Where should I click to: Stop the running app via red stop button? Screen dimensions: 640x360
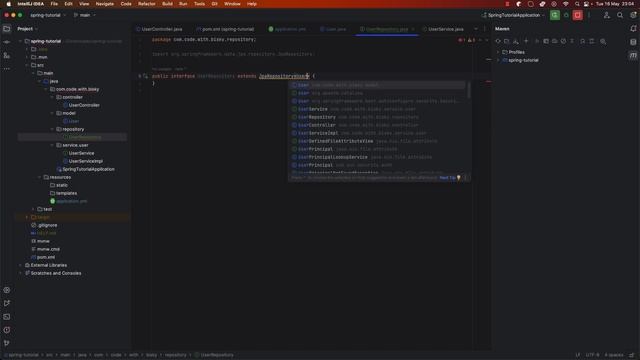pyautogui.click(x=577, y=15)
